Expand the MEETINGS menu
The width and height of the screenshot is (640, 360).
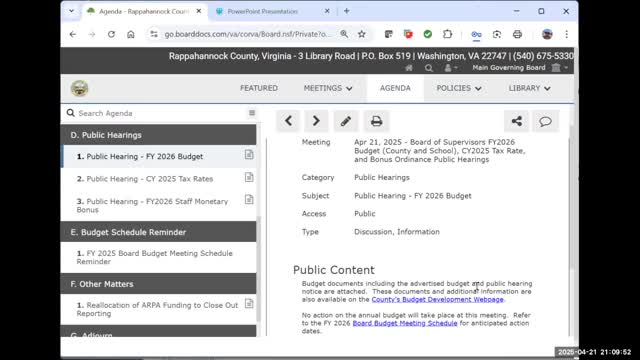328,88
